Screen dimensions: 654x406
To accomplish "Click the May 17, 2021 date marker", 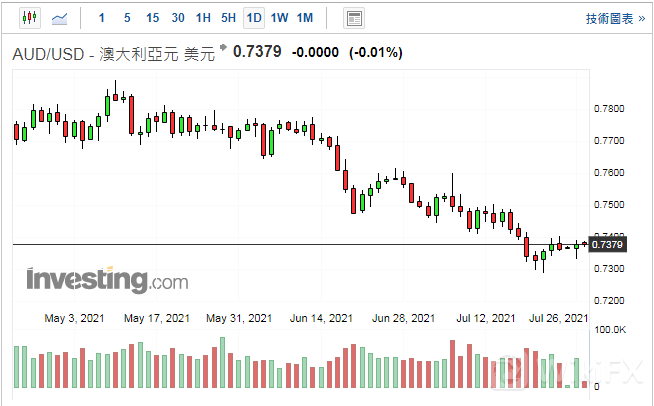I will (x=157, y=318).
